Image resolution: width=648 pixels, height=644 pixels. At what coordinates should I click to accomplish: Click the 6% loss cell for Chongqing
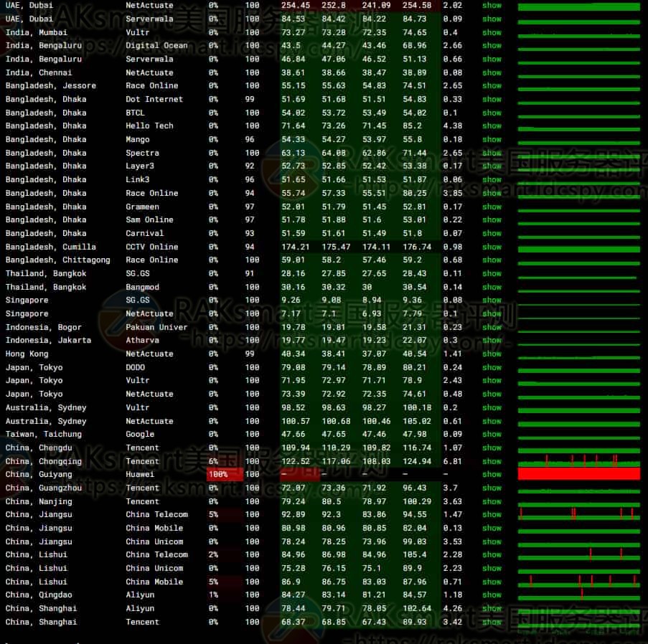tap(214, 461)
